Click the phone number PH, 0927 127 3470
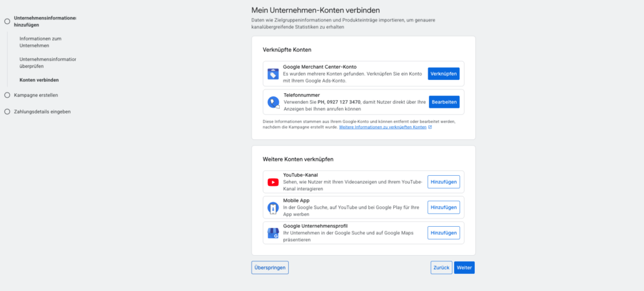This screenshot has width=644, height=291. (x=339, y=101)
